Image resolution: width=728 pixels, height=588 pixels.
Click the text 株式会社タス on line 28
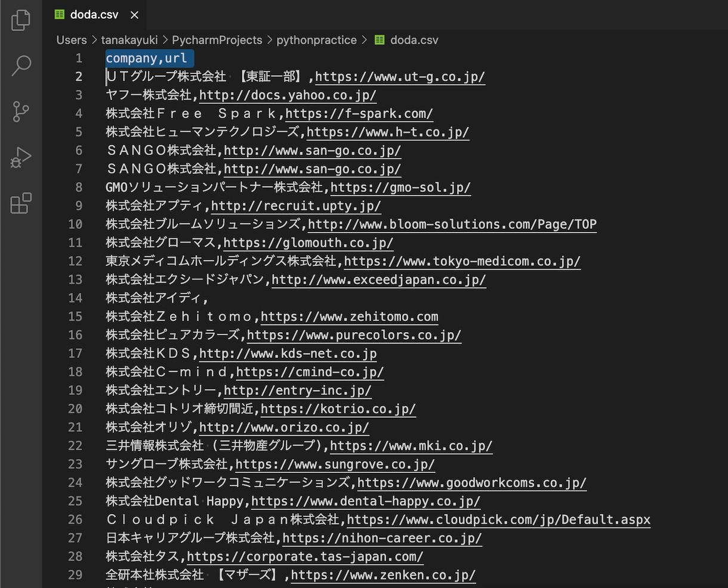[x=143, y=557]
